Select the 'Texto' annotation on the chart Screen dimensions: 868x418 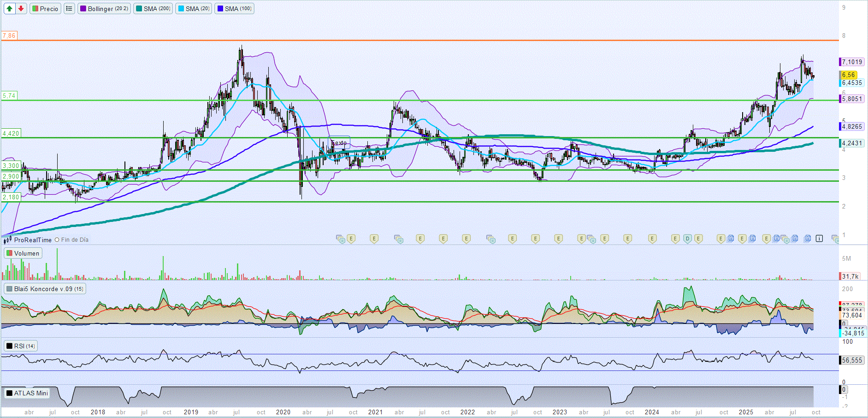pyautogui.click(x=339, y=143)
